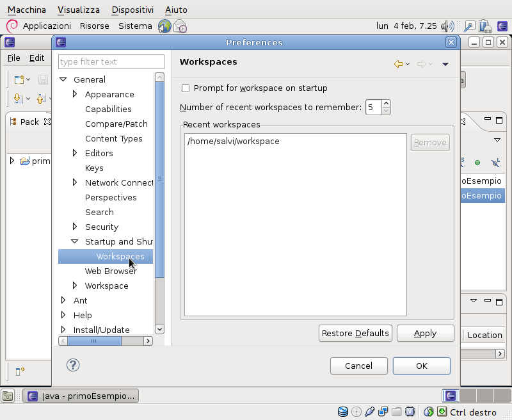Viewport: 512px width, 420px height.
Task: Click the Previous Annotation up arrow icon
Action: click(x=41, y=99)
